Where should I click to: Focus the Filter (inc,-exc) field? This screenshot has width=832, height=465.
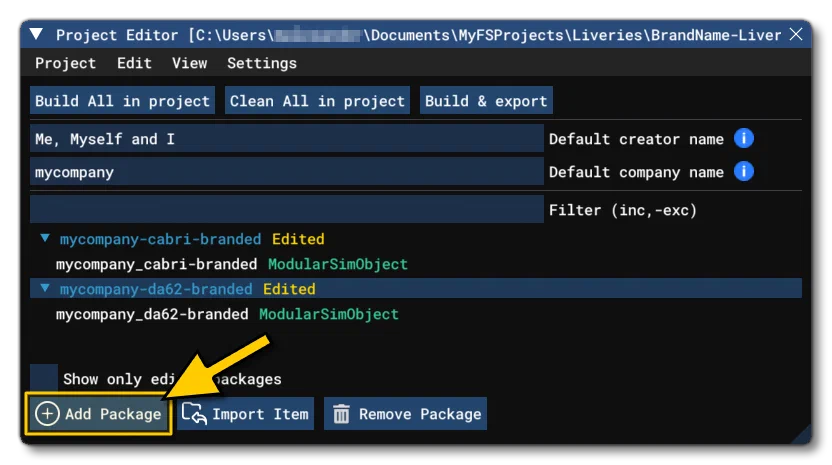click(287, 209)
